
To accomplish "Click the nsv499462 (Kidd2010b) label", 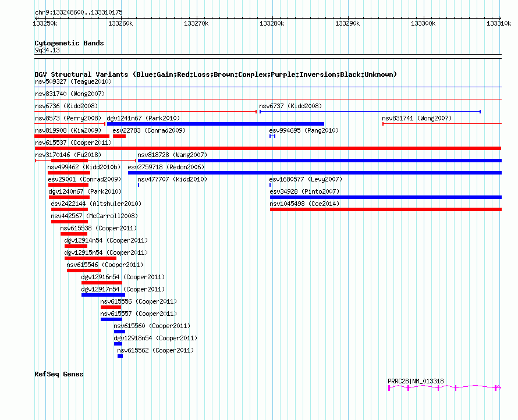I will 84,167.
